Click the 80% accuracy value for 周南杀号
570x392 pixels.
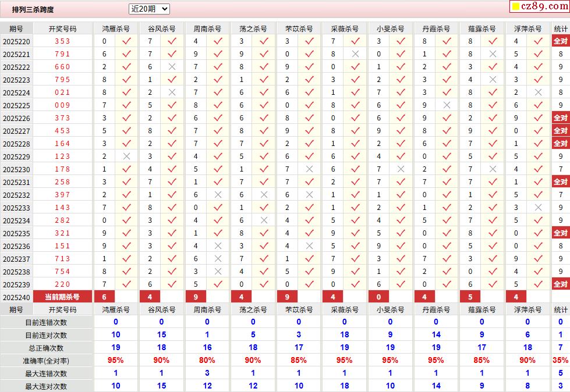coord(207,361)
